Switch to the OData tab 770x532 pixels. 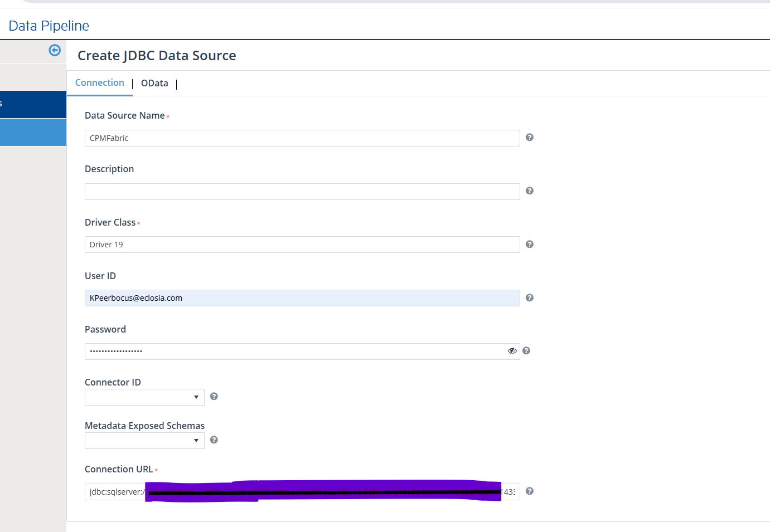pyautogui.click(x=154, y=83)
